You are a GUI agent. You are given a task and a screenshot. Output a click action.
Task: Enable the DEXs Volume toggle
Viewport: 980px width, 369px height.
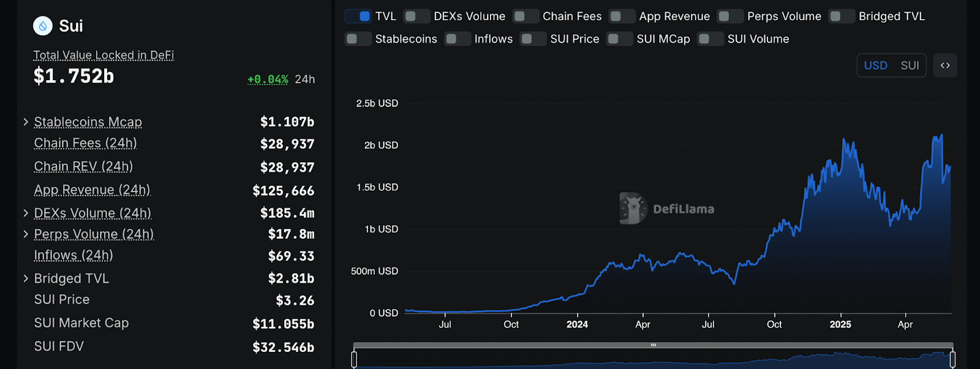[x=417, y=16]
